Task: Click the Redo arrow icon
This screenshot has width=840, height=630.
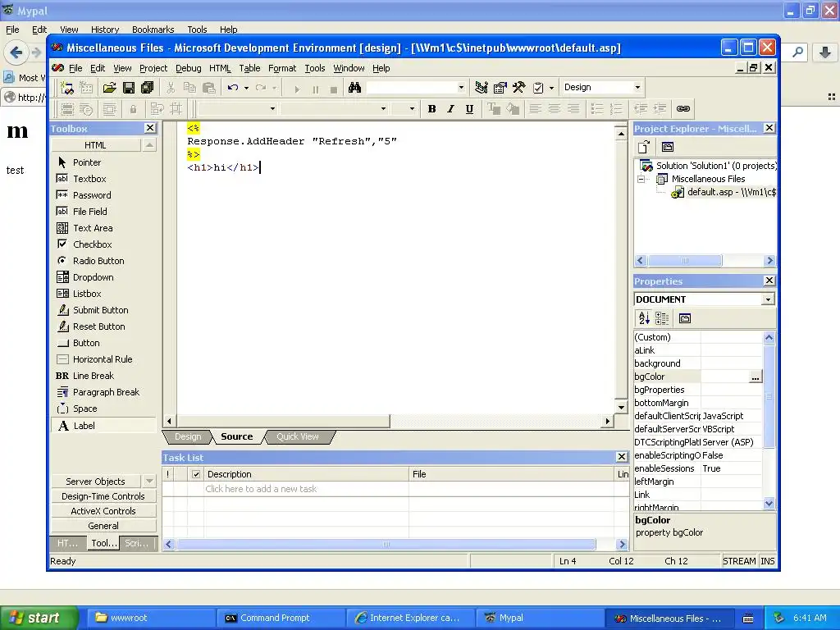Action: point(261,87)
